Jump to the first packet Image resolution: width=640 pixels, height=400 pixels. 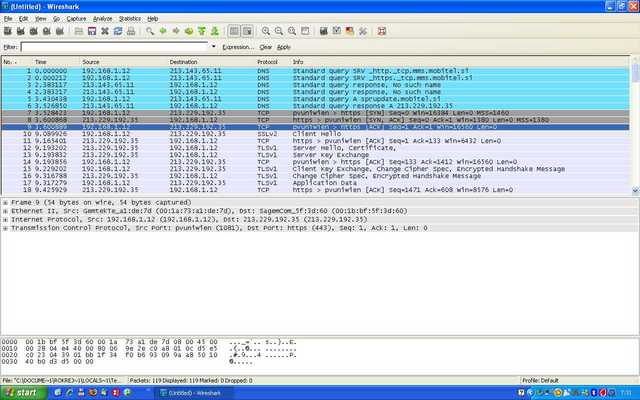[202, 31]
